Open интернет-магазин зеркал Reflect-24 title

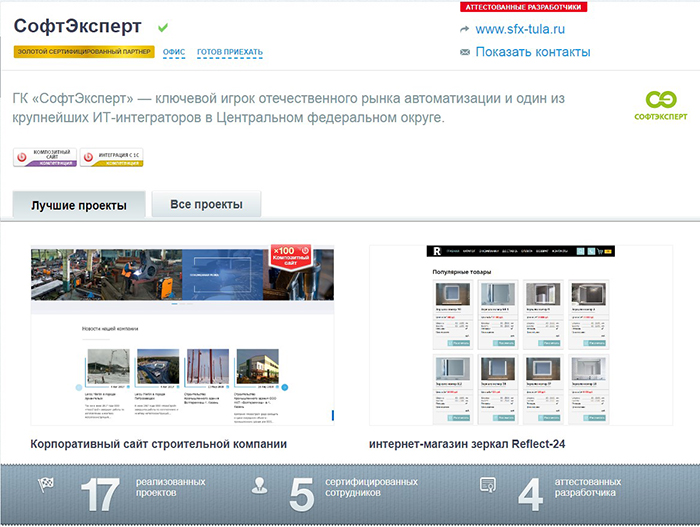[467, 444]
